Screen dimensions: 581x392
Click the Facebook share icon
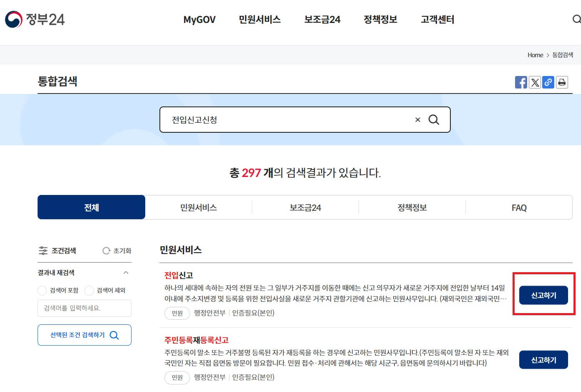point(521,82)
